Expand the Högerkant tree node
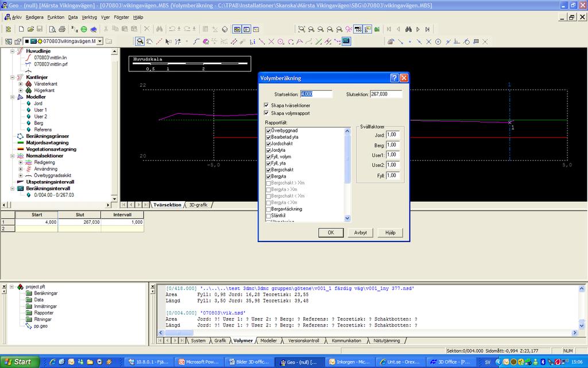This screenshot has width=588, height=368. [21, 90]
